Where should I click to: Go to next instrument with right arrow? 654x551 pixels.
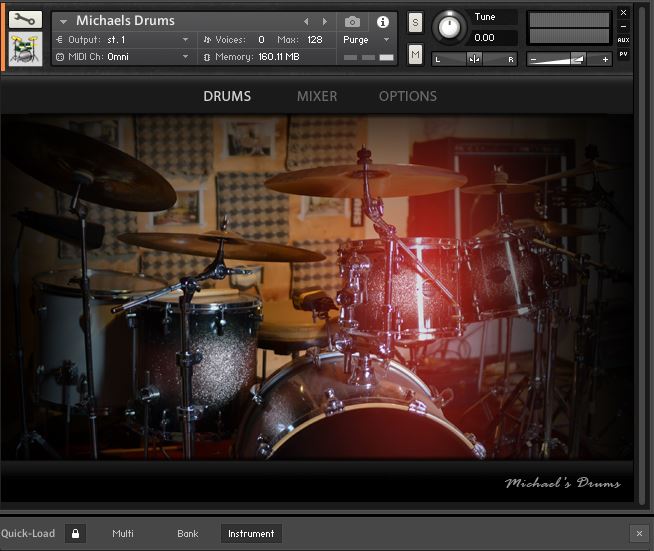tap(324, 21)
